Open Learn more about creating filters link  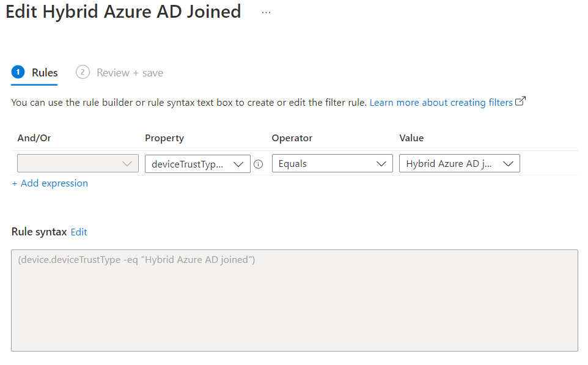pyautogui.click(x=441, y=103)
